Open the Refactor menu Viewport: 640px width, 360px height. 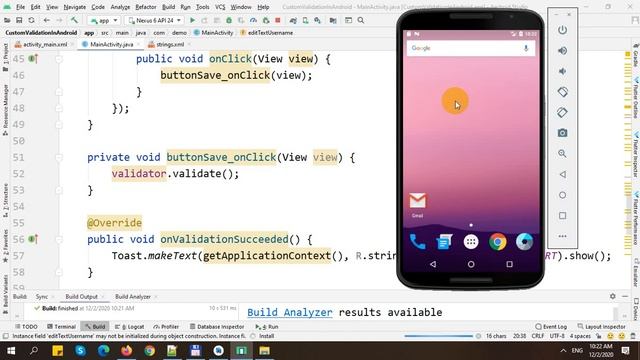coord(146,7)
